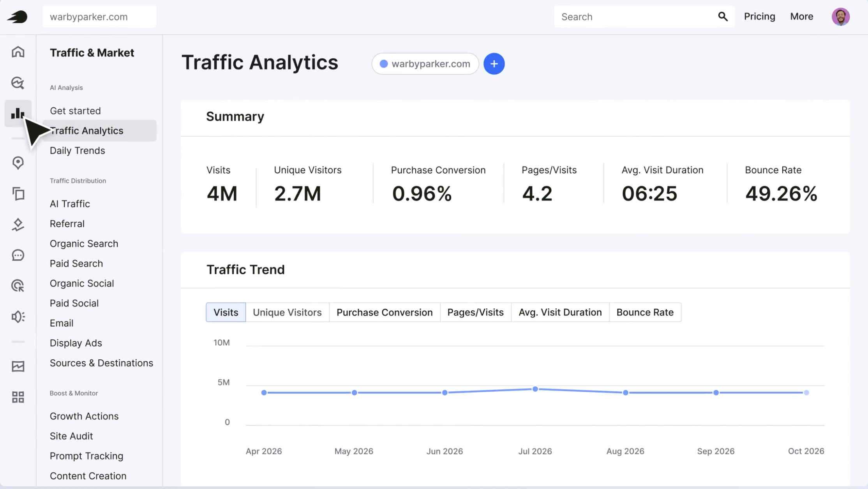The width and height of the screenshot is (868, 489).
Task: Select the Bounce Rate trend tab
Action: (x=645, y=312)
